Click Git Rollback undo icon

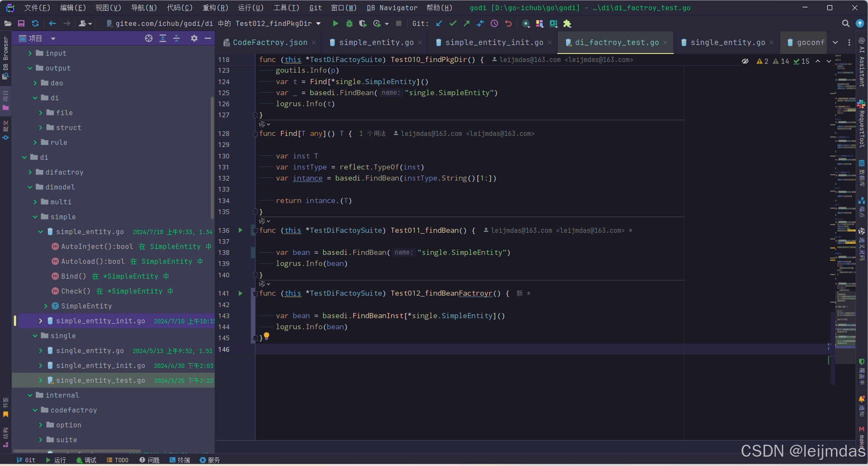(508, 24)
